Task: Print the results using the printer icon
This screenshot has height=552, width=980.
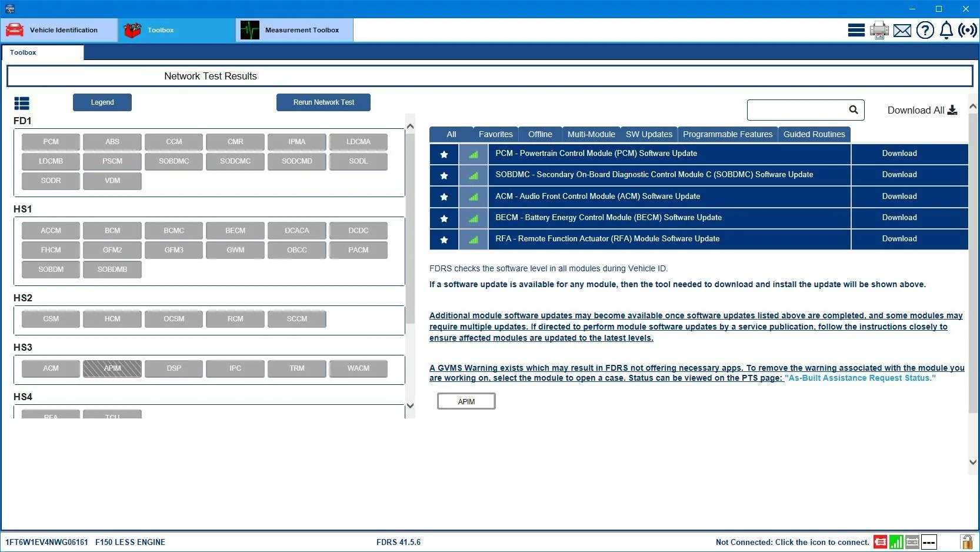Action: click(879, 30)
